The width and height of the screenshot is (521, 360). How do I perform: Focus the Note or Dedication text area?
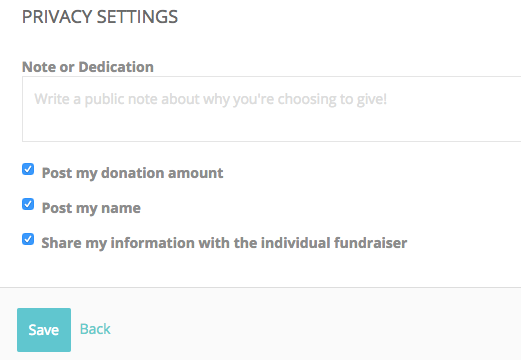(271, 109)
